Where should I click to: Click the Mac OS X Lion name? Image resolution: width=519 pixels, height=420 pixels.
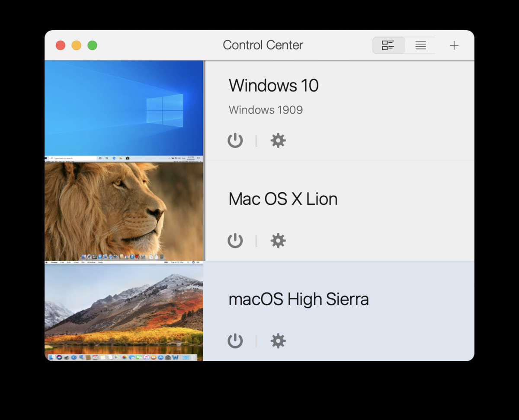pos(283,199)
